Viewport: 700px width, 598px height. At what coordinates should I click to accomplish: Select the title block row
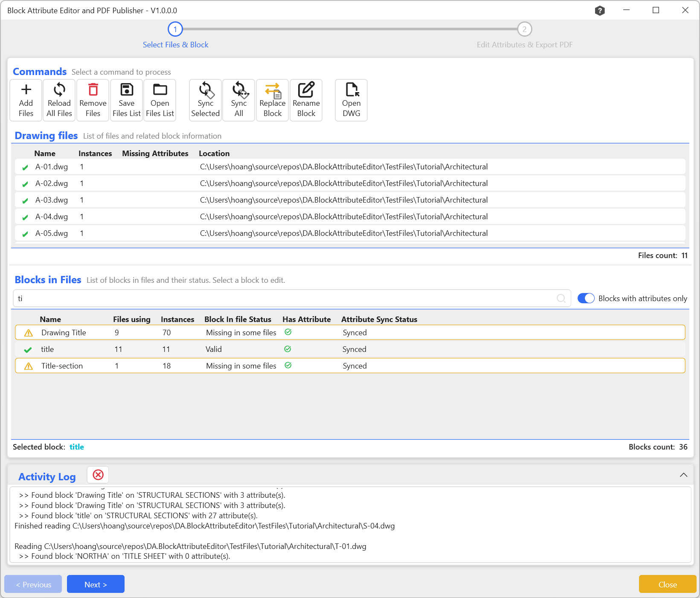[x=350, y=349]
